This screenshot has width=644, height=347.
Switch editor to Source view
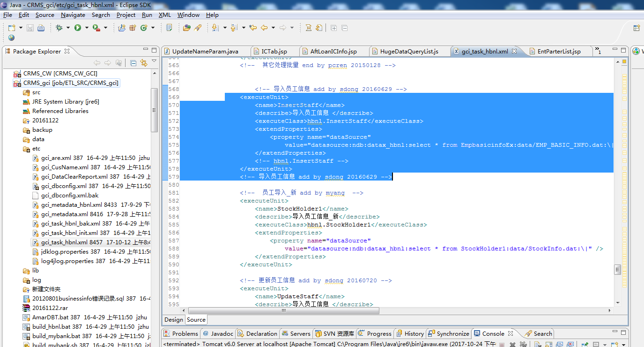196,320
